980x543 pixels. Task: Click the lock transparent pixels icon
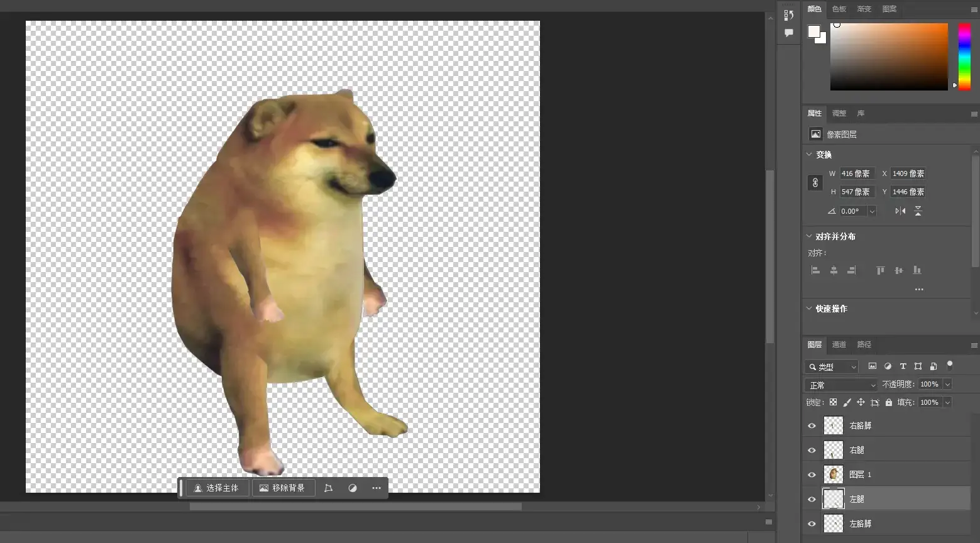(833, 402)
